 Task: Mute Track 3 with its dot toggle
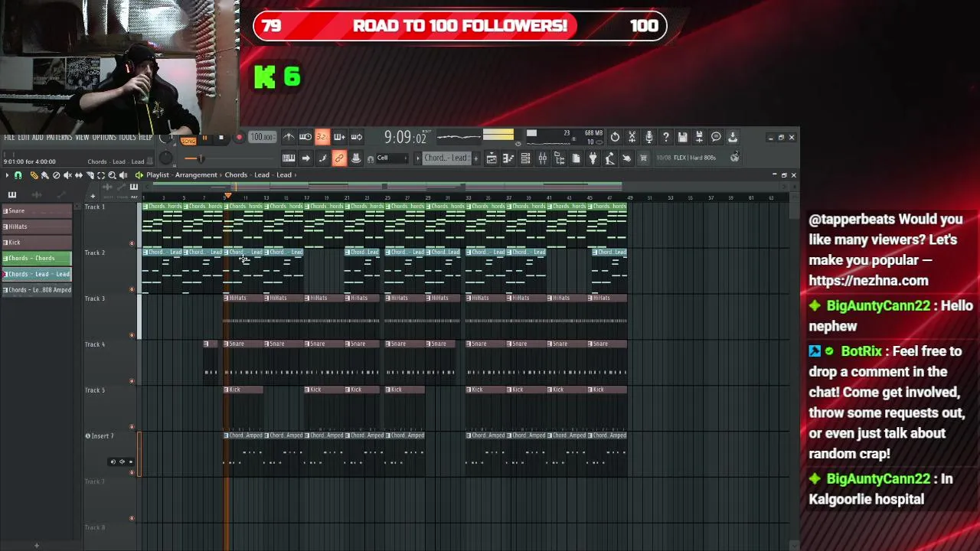[x=132, y=335]
